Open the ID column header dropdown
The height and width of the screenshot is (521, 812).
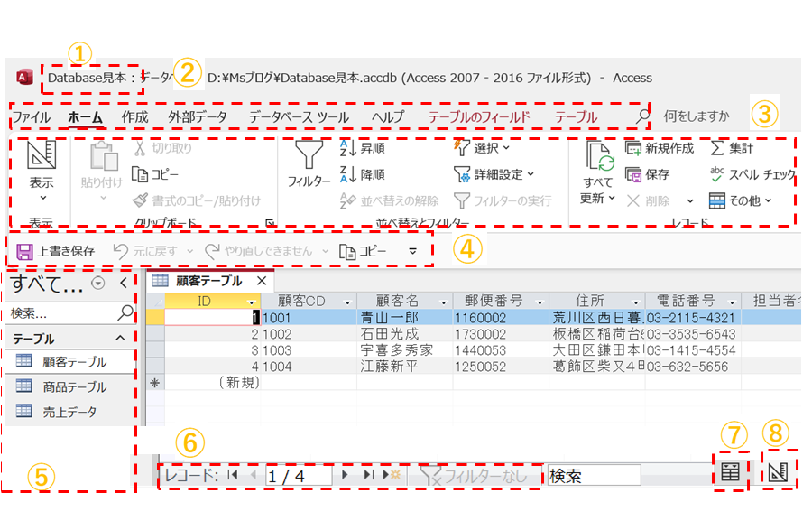(251, 301)
